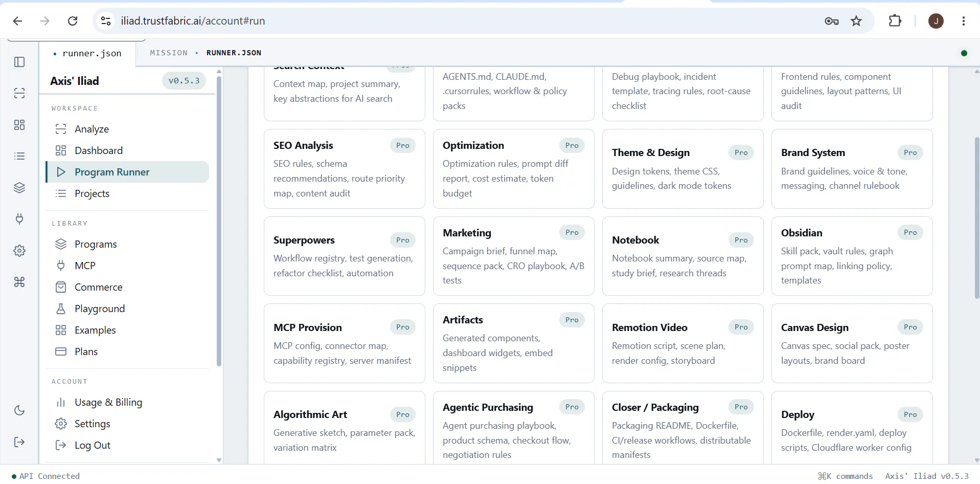Open the SEO Analysis program card
This screenshot has width=980, height=484.
pyautogui.click(x=345, y=169)
